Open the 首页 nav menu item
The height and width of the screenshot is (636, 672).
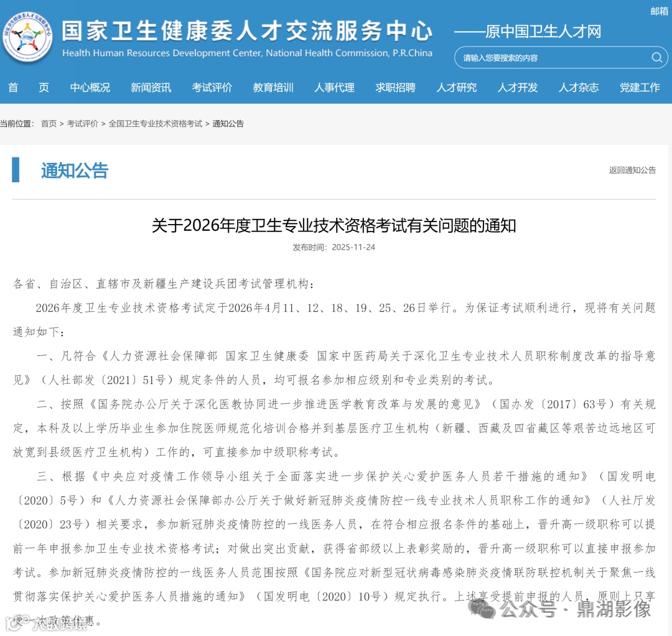[28, 87]
